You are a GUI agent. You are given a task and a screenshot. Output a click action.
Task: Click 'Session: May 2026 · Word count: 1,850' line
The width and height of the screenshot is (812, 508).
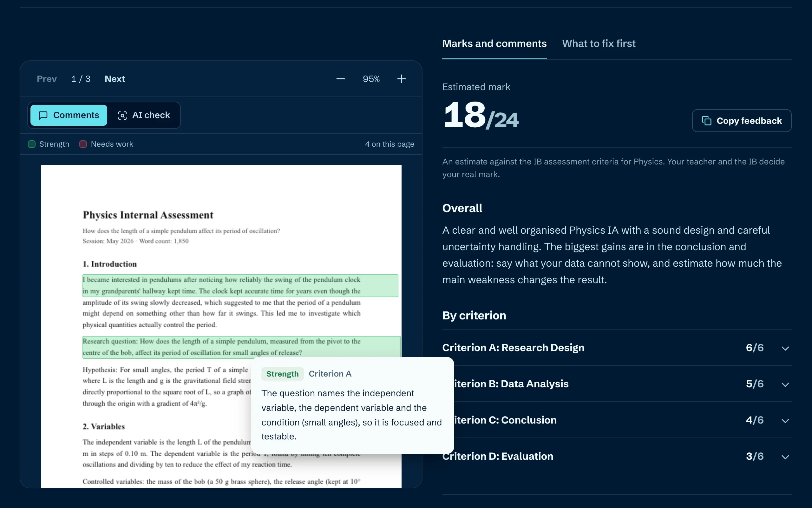point(135,241)
